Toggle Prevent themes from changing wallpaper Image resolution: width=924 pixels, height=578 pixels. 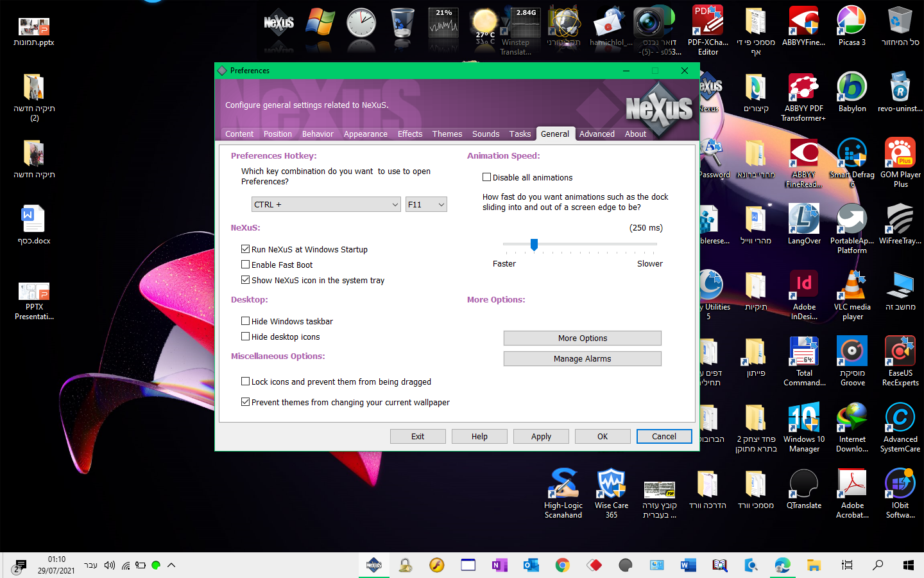(245, 402)
